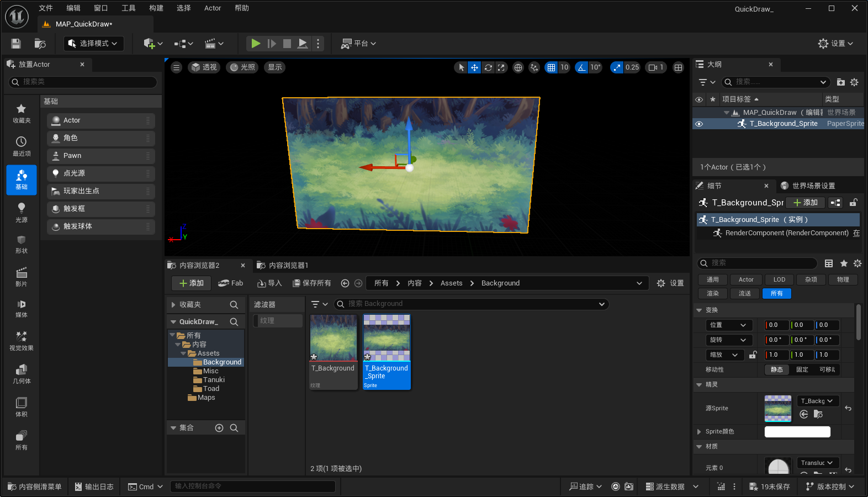Open the 平台 platforms dropdown
Viewport: 868px width, 497px height.
point(358,44)
